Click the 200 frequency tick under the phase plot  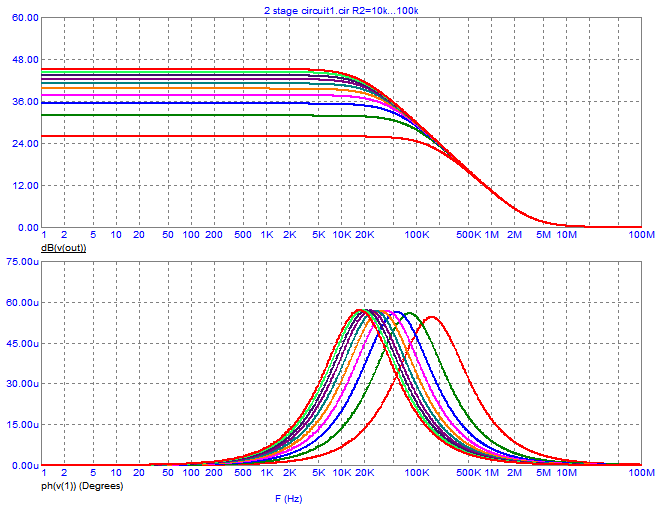click(214, 473)
